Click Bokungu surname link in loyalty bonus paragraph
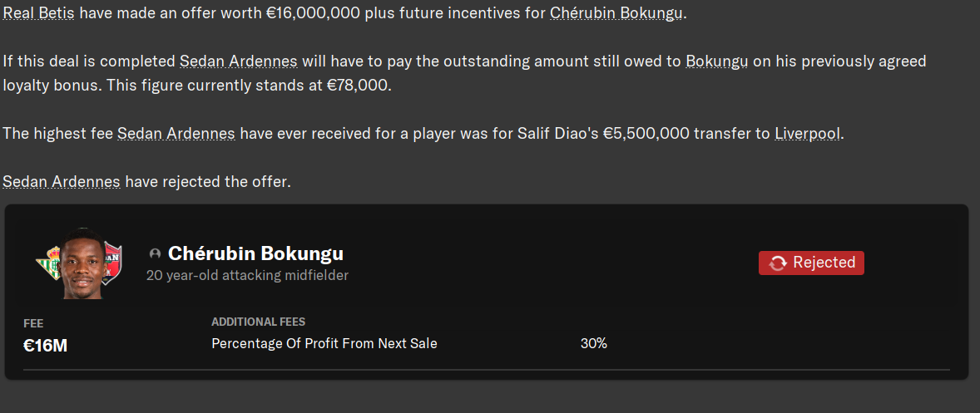The height and width of the screenshot is (413, 980). (x=716, y=61)
